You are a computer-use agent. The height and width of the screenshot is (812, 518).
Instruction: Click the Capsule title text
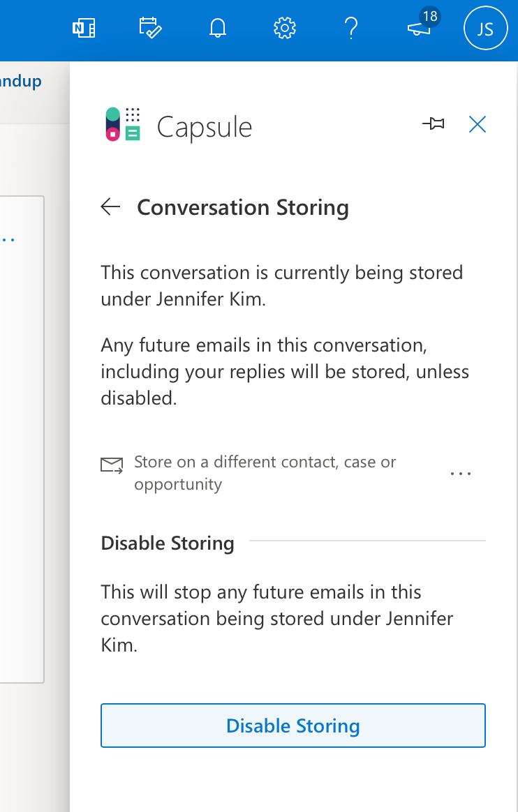(204, 127)
